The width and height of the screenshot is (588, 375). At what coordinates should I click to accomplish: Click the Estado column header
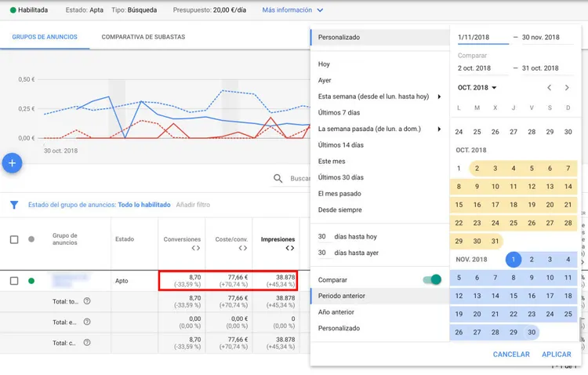click(x=125, y=239)
